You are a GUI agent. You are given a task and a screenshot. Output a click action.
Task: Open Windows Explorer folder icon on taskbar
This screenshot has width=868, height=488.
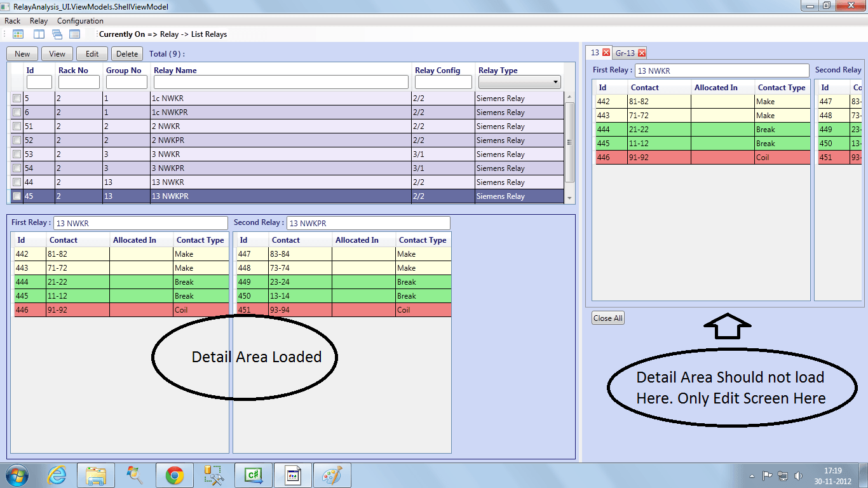coord(96,475)
